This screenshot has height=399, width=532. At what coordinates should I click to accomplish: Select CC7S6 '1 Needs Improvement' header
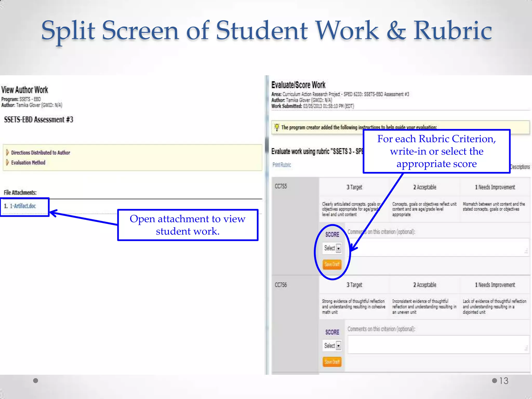tap(495, 285)
